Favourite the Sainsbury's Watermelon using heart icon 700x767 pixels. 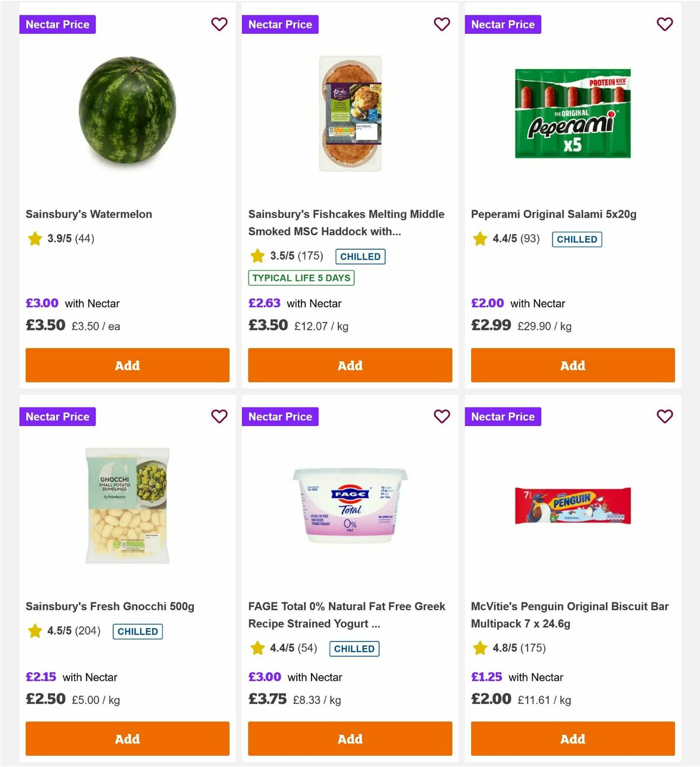[219, 25]
